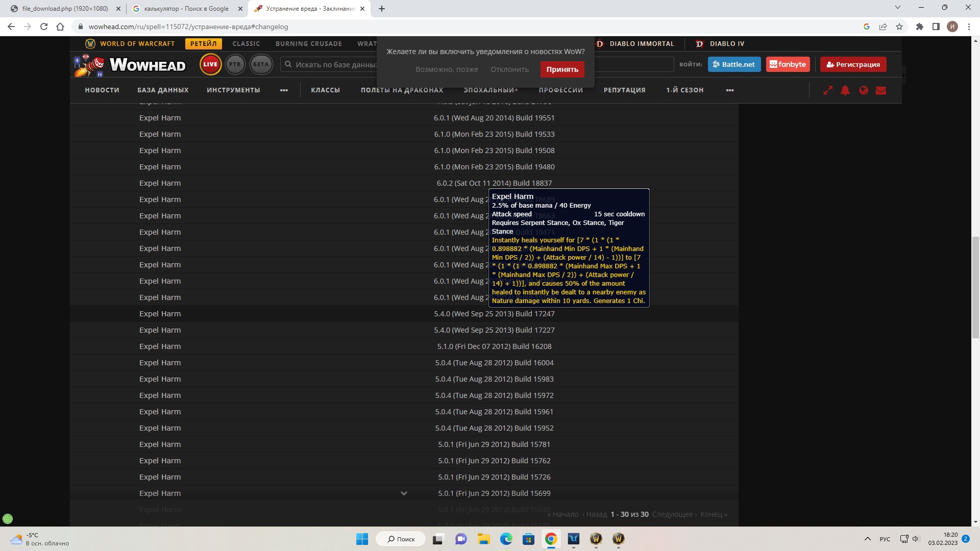
Task: Switch to BETA version toggle
Action: tap(261, 64)
